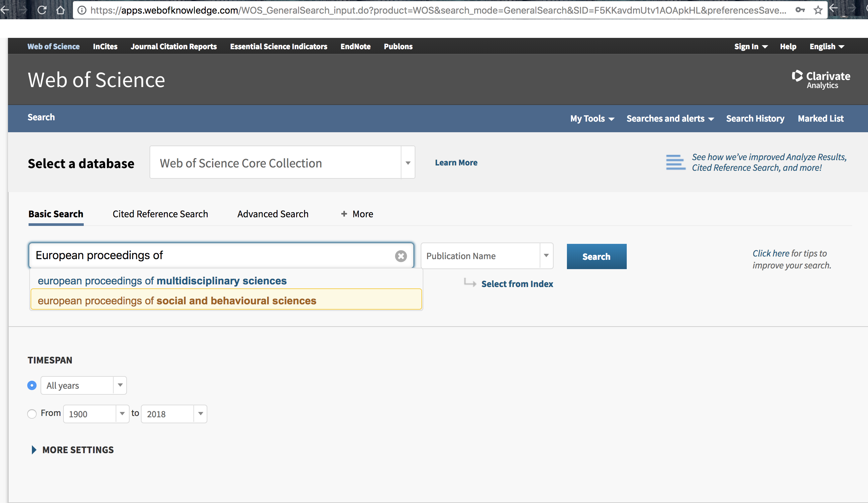Viewport: 868px width, 503px height.
Task: Open the All years timespan dropdown
Action: (x=120, y=385)
